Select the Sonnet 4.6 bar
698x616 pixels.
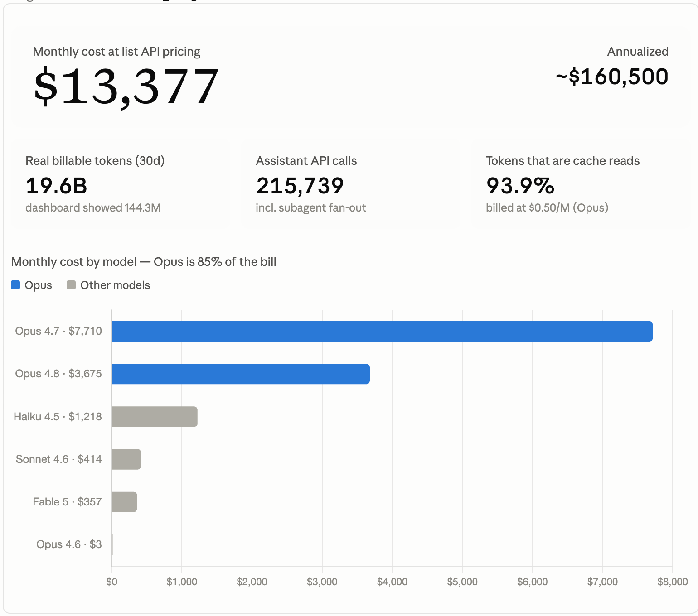126,459
